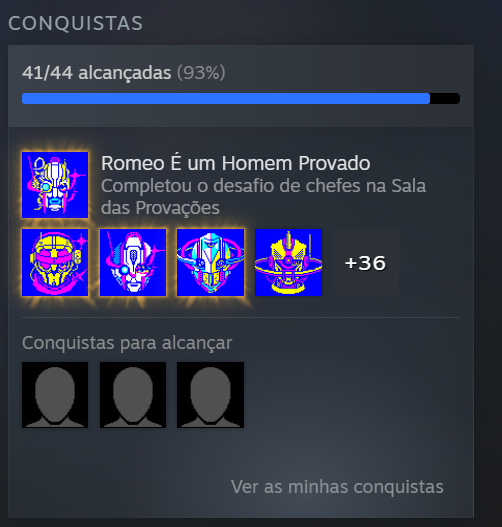Image resolution: width=502 pixels, height=527 pixels.
Task: Open Ver as minhas conquistas link
Action: (x=337, y=487)
